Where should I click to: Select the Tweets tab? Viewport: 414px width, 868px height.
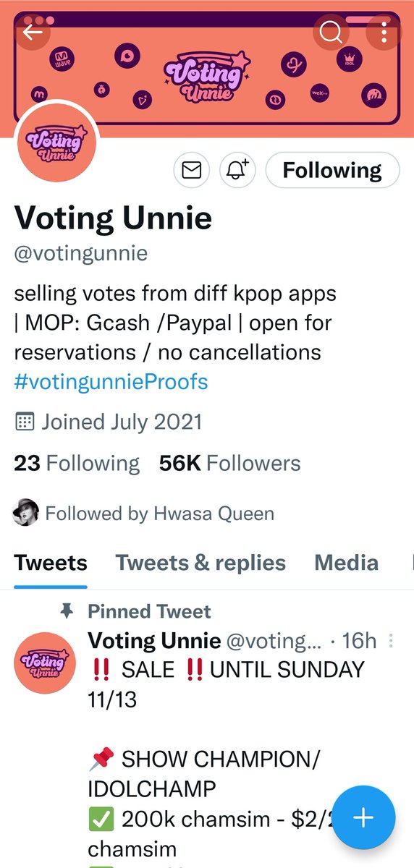(51, 563)
